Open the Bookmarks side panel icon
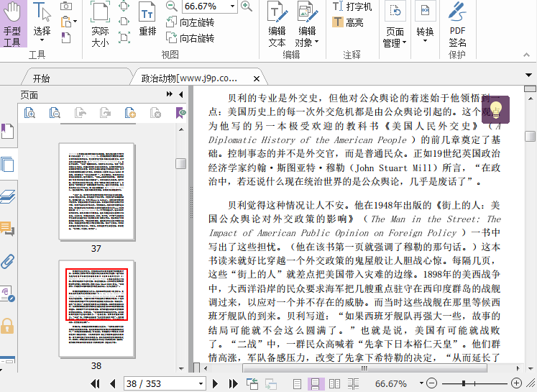This screenshot has height=392, width=537. coord(8,131)
